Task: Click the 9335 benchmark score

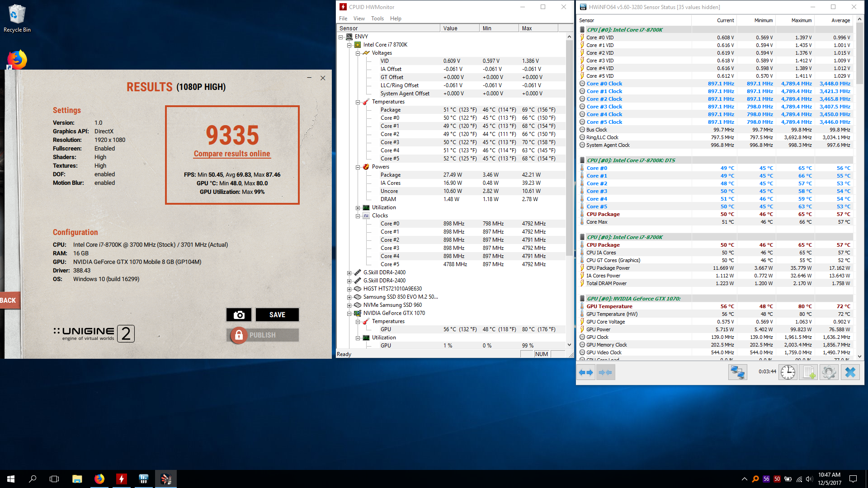Action: click(232, 135)
